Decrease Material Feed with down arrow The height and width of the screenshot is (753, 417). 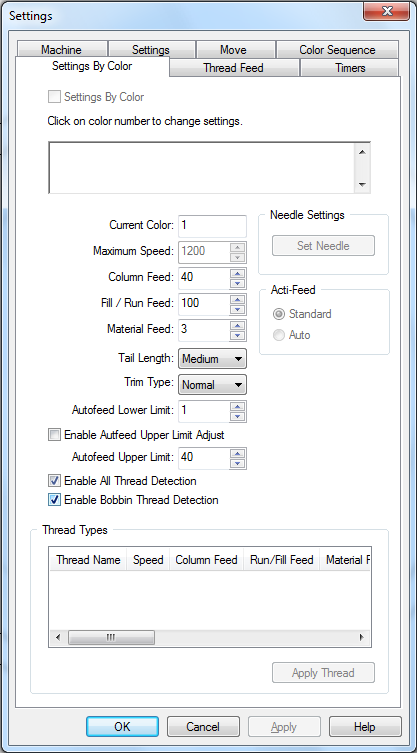pyautogui.click(x=237, y=335)
